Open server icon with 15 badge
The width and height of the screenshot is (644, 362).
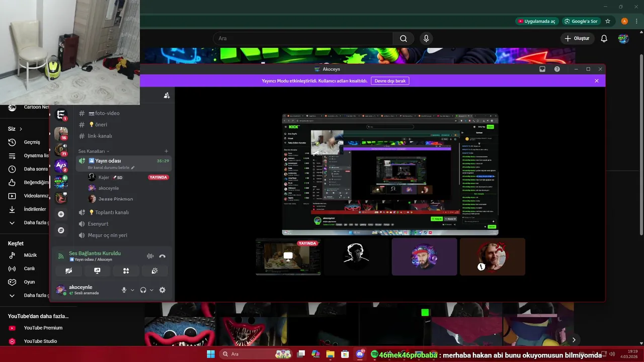click(61, 133)
